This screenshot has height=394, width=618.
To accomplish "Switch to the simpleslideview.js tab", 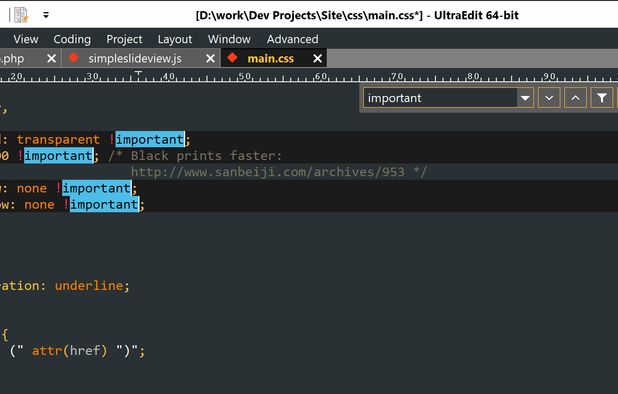I will [135, 58].
